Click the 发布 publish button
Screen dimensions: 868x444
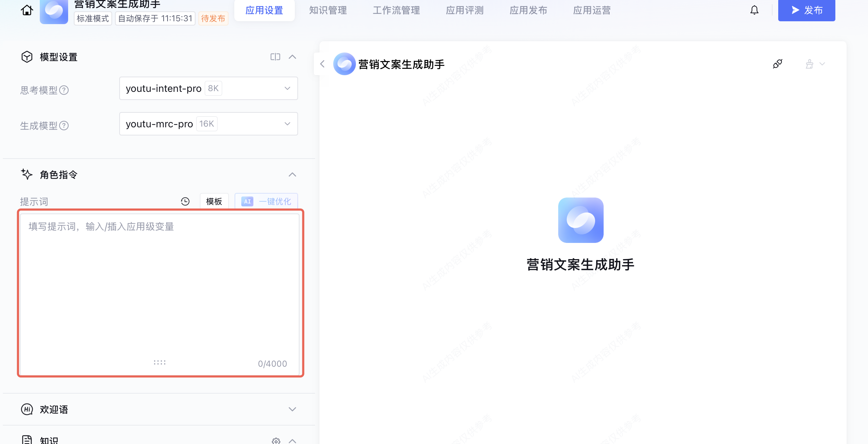click(x=806, y=10)
